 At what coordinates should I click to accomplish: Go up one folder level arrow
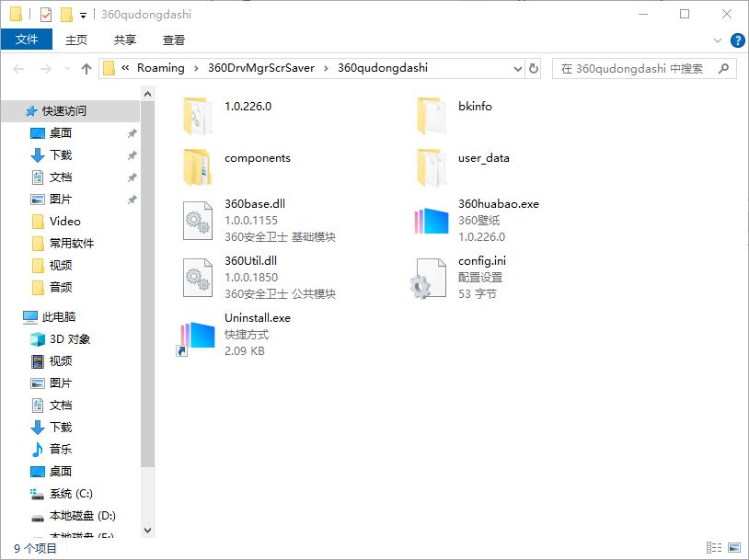pyautogui.click(x=86, y=69)
